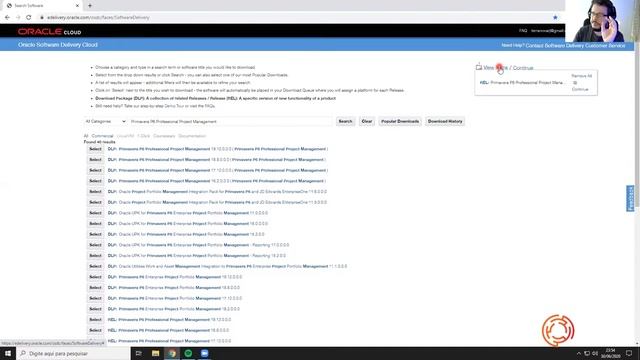640x360 pixels.
Task: Click Select for DLP Primavera P6 Professional 18.8.0.0.0
Action: point(95,160)
